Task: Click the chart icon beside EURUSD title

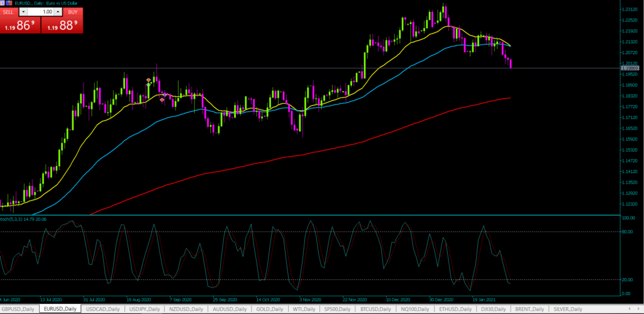Action: pyautogui.click(x=9, y=3)
